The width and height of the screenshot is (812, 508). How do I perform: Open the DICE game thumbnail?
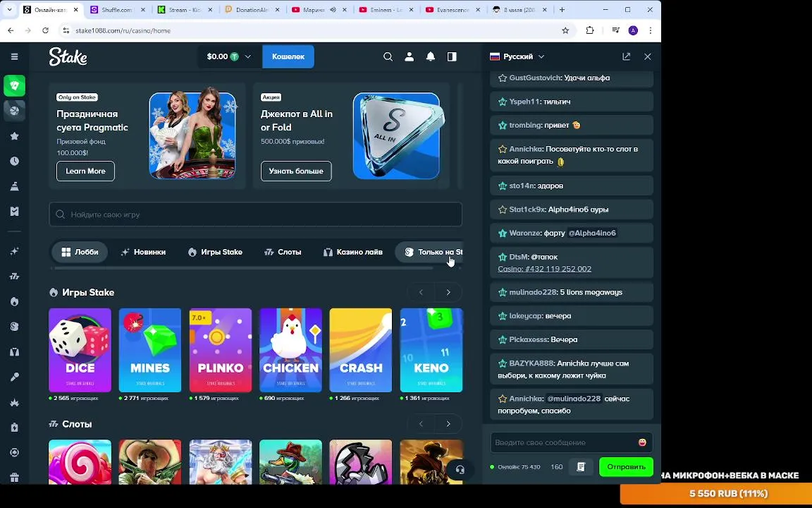[x=80, y=350]
